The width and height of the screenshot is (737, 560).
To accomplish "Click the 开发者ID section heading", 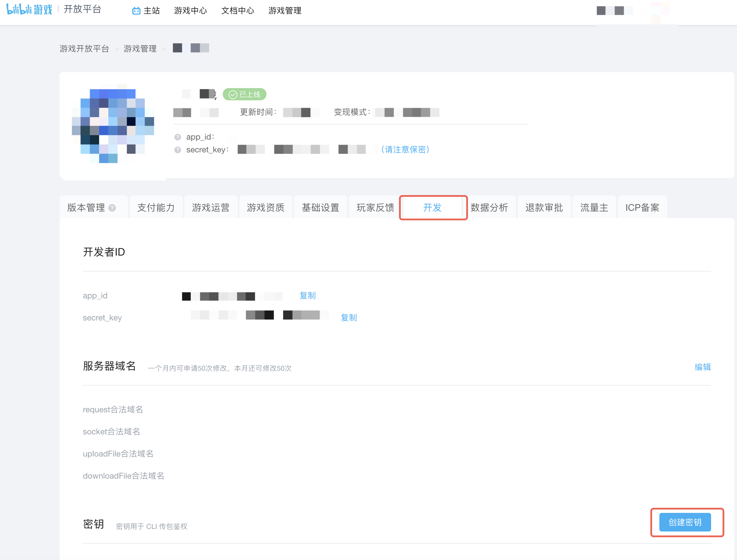I will coord(104,252).
